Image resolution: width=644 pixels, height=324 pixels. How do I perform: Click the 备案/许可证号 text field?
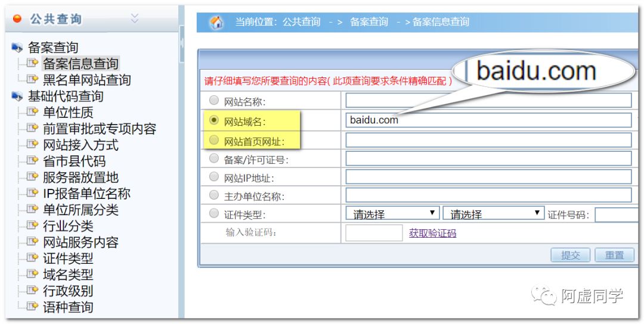coord(488,158)
